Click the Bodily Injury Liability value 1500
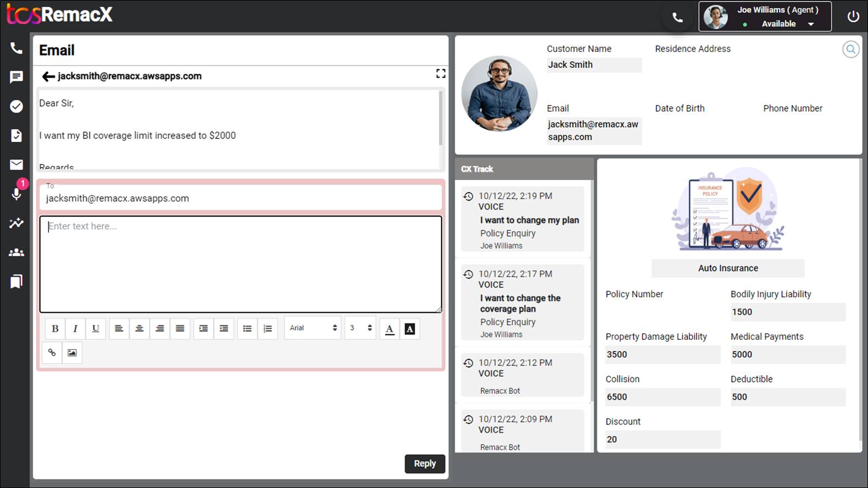868x488 pixels. 788,312
